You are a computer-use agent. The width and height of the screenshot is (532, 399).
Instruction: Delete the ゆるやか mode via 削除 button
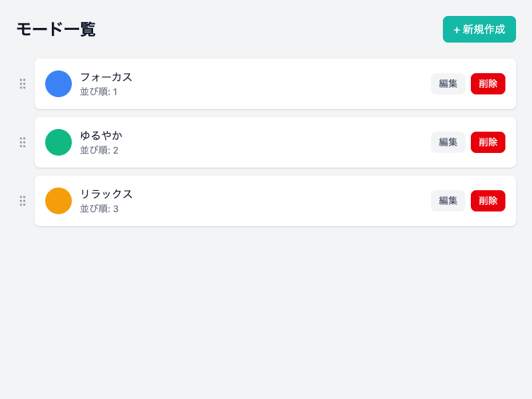(488, 142)
